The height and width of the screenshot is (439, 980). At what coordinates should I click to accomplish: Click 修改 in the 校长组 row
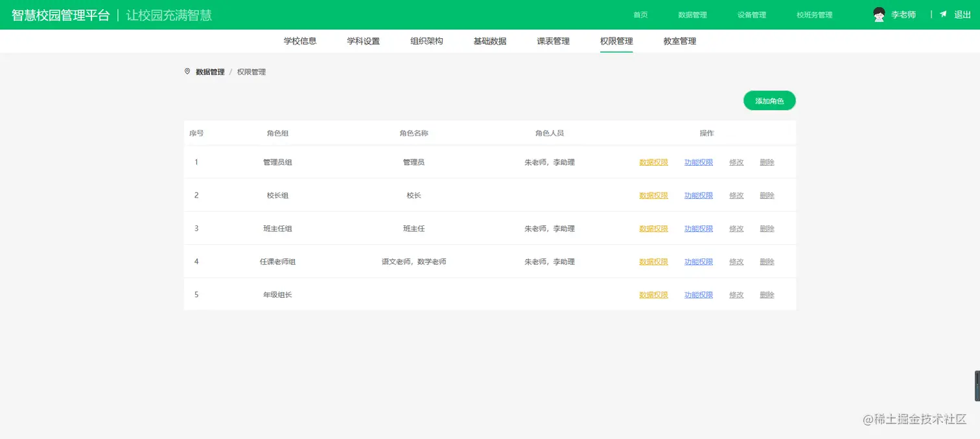click(x=736, y=196)
